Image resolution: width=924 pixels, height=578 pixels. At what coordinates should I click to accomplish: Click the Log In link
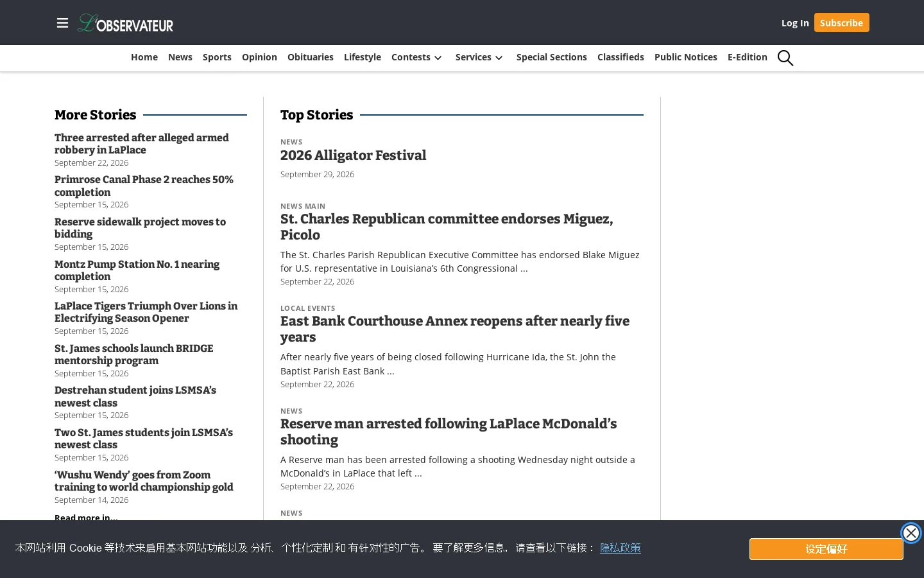(x=795, y=23)
